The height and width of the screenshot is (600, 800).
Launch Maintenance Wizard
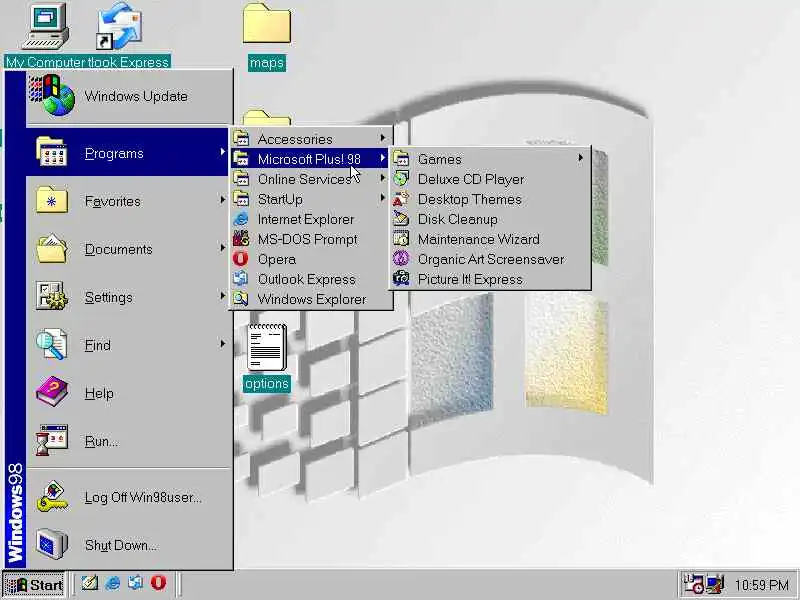coord(490,239)
